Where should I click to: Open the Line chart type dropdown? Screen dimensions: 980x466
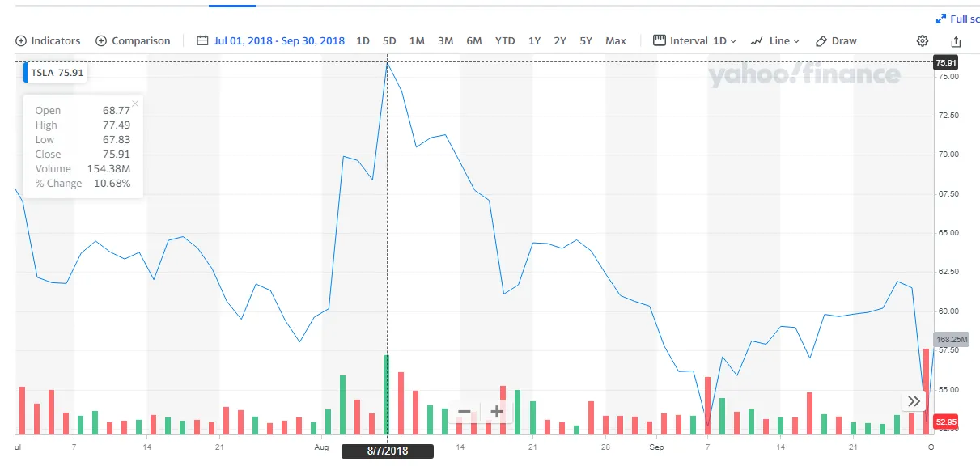tap(774, 41)
